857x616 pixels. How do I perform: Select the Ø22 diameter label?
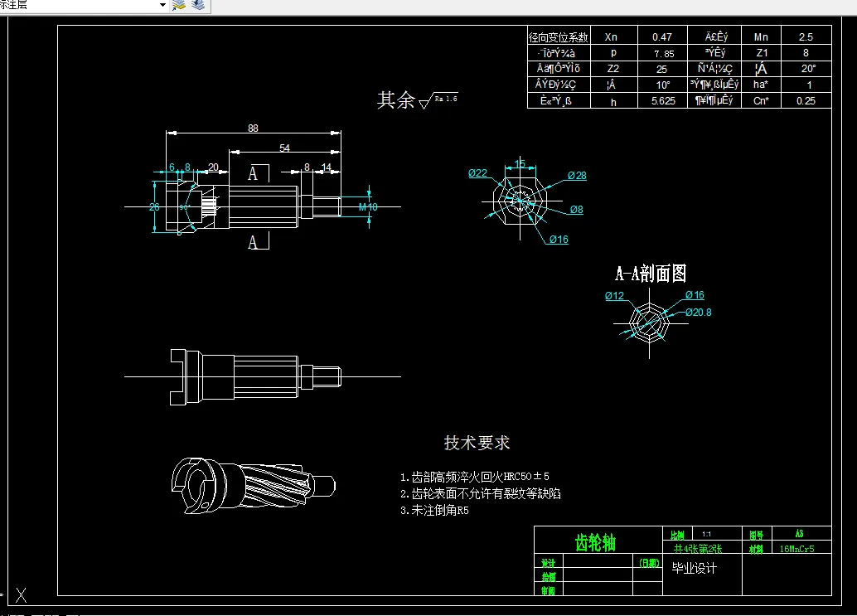tap(477, 173)
